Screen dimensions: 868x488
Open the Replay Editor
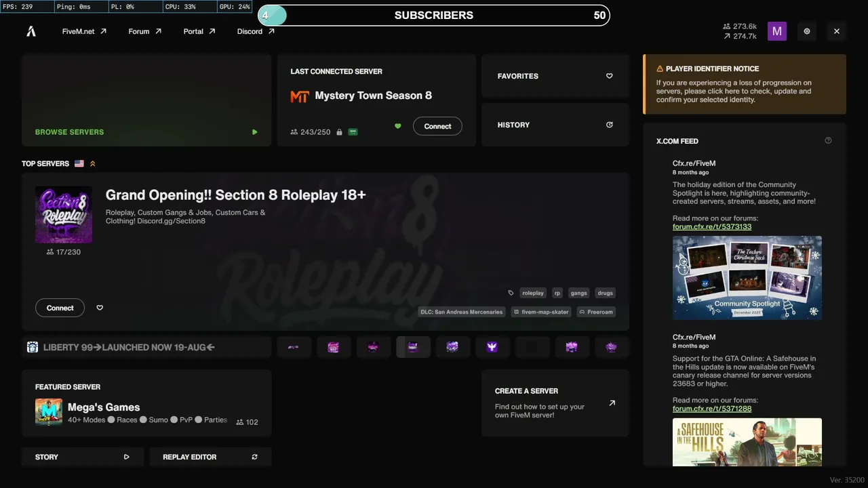point(210,457)
